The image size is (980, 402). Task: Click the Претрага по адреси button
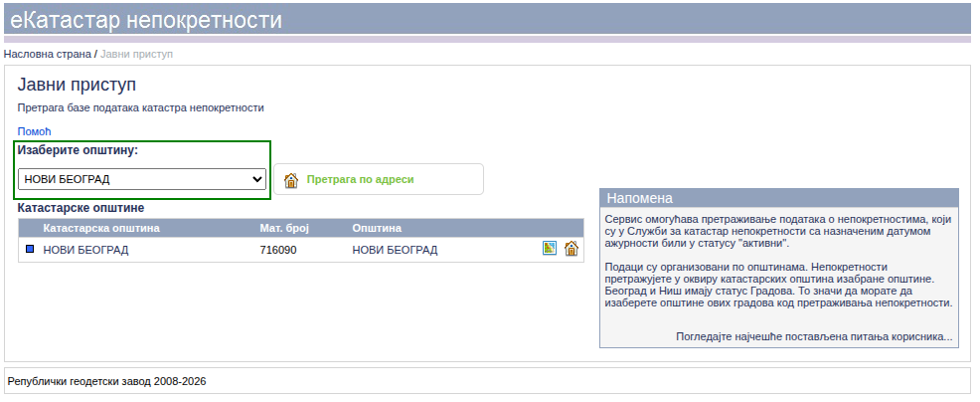(360, 180)
